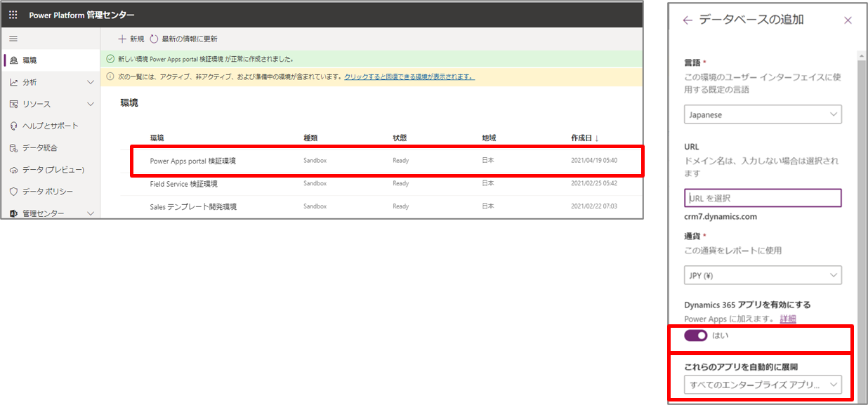868x405 pixels.
Task: Close the データベースの追加 panel
Action: [848, 20]
